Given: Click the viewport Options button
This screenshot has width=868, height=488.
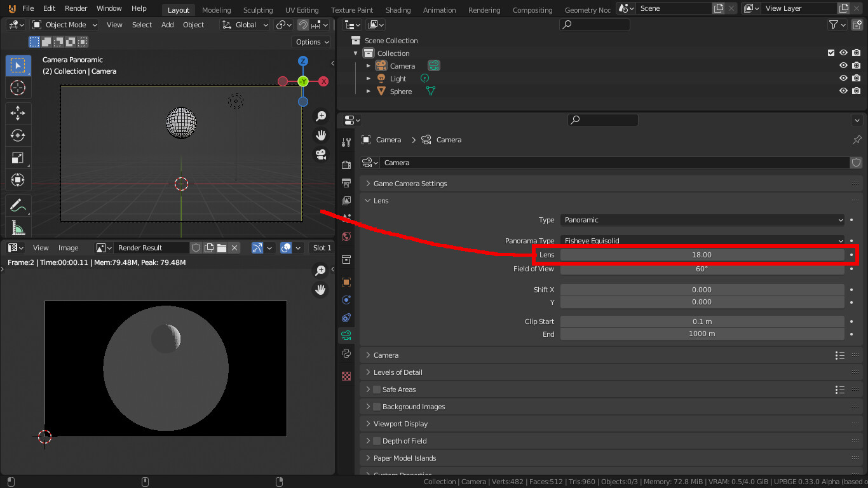Looking at the screenshot, I should (311, 41).
